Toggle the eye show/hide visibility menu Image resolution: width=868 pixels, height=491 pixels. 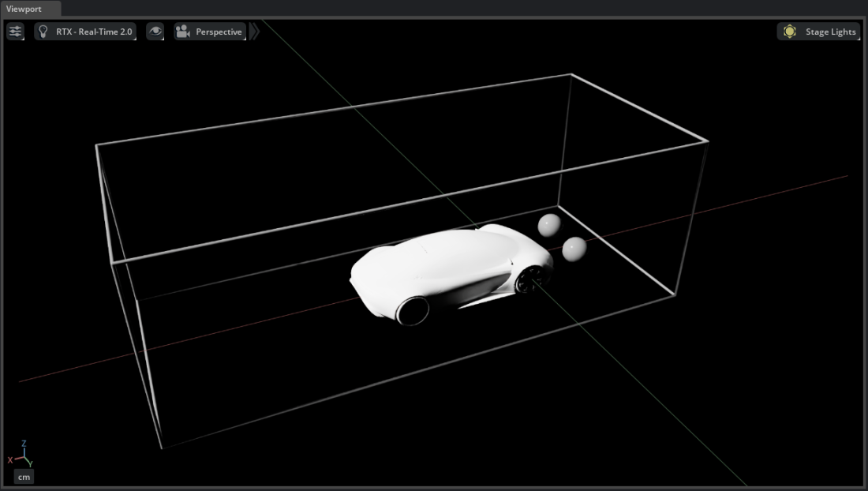155,32
